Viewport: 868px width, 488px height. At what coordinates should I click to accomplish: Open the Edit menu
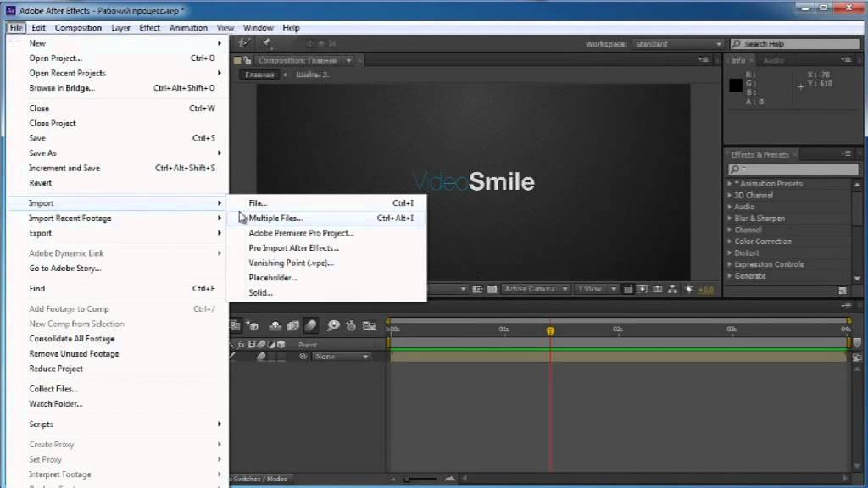click(x=38, y=28)
